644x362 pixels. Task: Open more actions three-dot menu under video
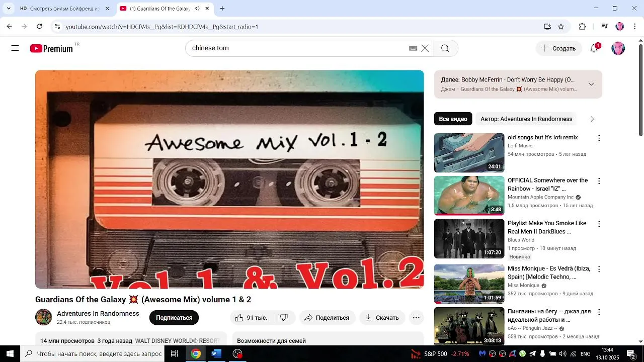point(416,318)
